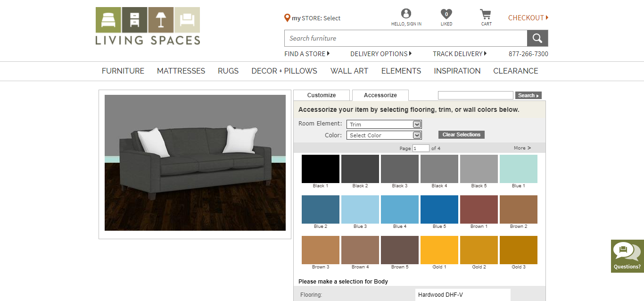Select the Gold 3 swatch

click(x=519, y=250)
